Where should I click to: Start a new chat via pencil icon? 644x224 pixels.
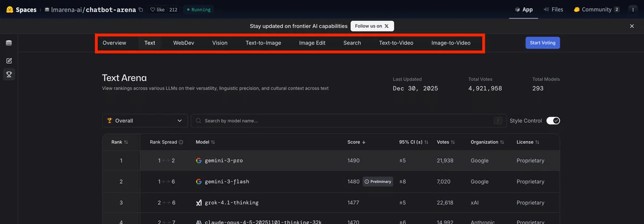click(x=9, y=61)
